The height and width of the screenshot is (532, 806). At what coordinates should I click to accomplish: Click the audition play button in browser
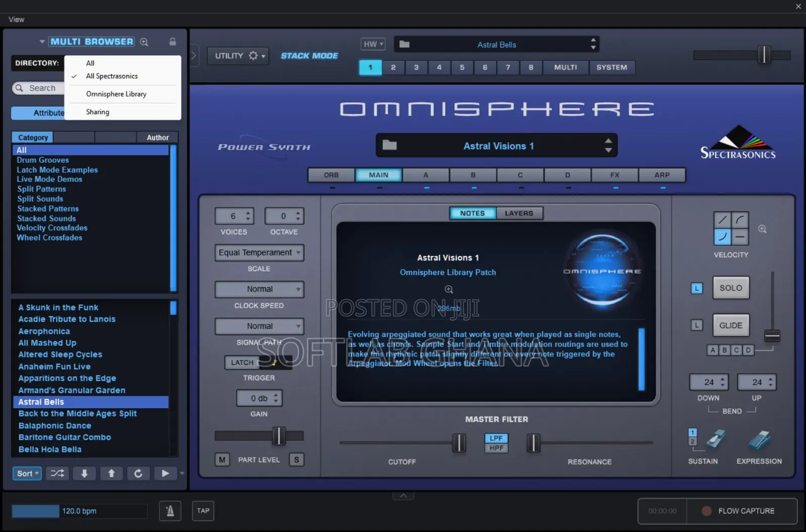(165, 474)
